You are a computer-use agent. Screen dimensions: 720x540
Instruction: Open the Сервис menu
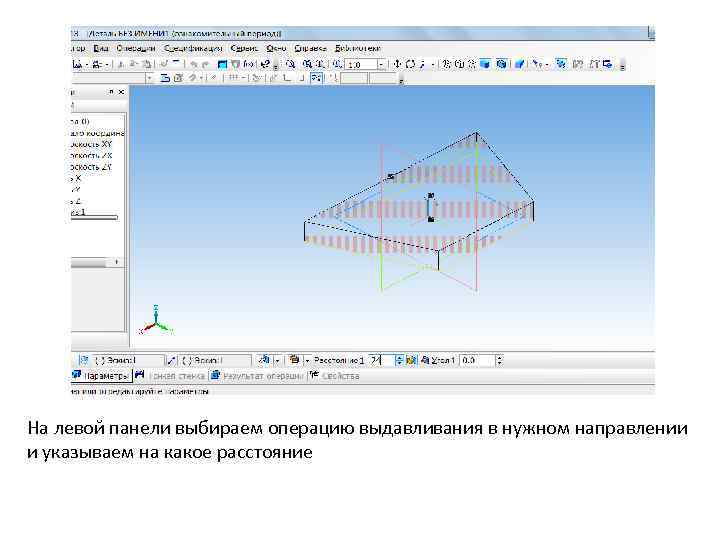point(244,48)
